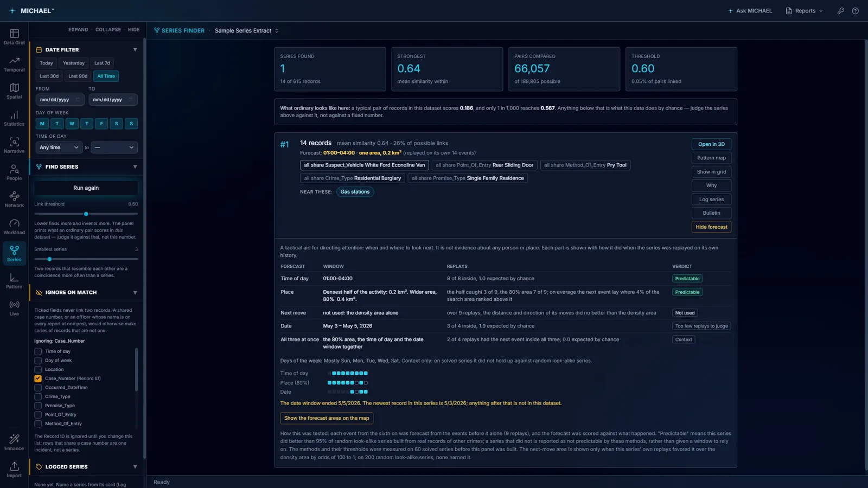Open the Any time start dropdown
Screen dimensions: 868x488
(59, 147)
